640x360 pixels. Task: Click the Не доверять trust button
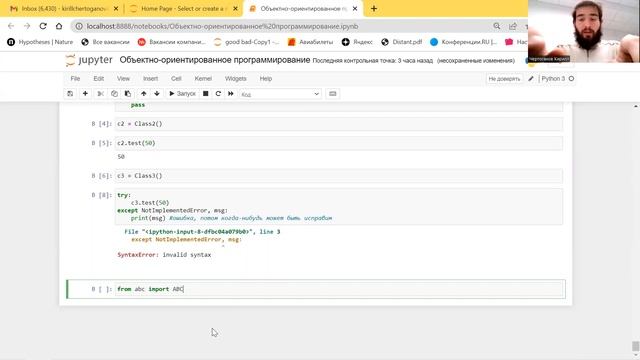pyautogui.click(x=504, y=79)
